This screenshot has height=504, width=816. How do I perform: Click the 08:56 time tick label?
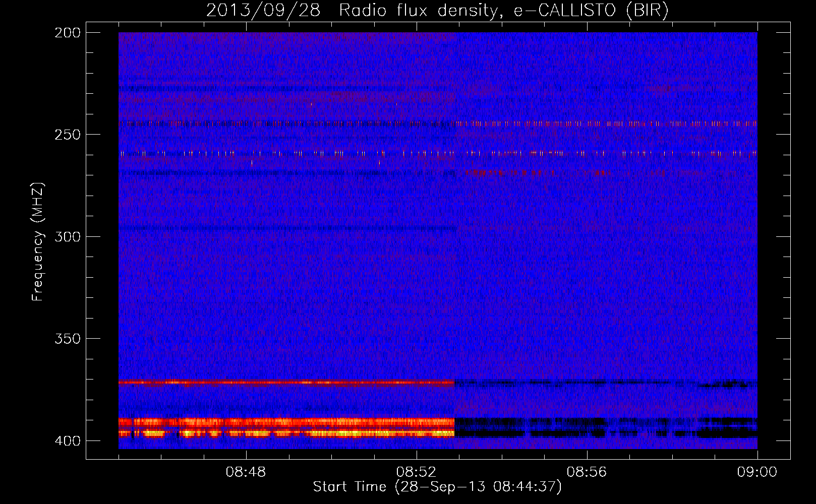click(587, 472)
